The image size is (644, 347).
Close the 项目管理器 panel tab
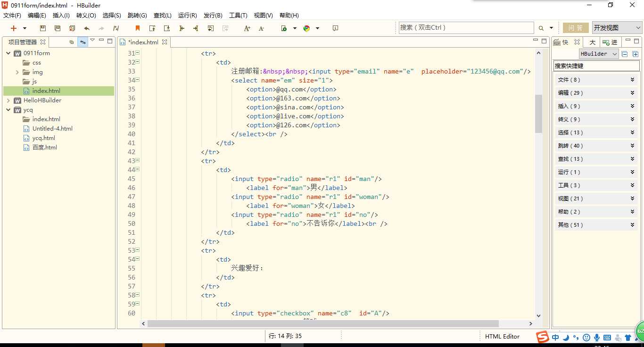[42, 42]
